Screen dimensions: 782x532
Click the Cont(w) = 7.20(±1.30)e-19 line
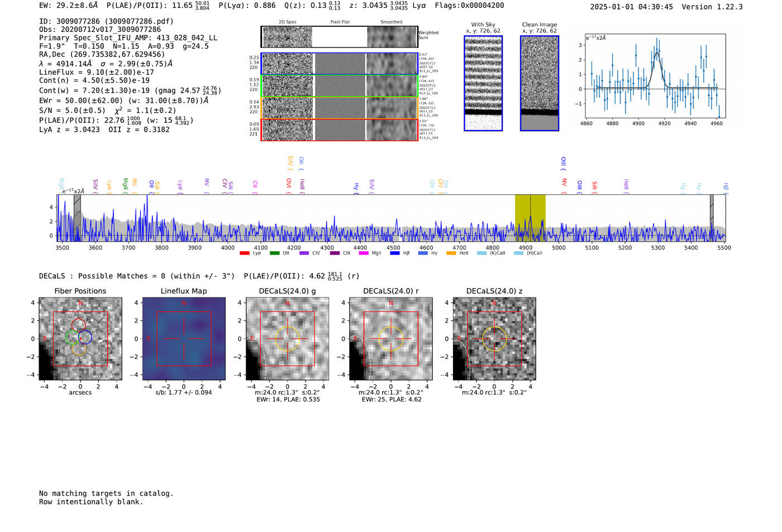[130, 90]
